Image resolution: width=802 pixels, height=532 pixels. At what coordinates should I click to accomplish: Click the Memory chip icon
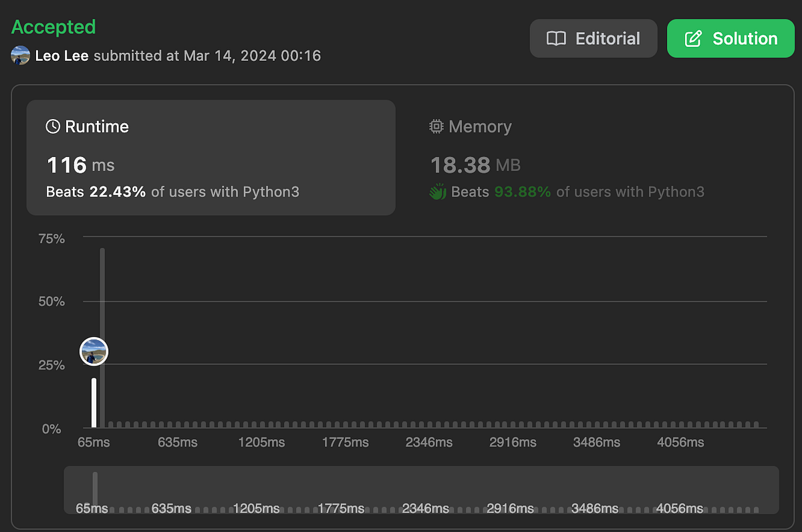[x=436, y=126]
